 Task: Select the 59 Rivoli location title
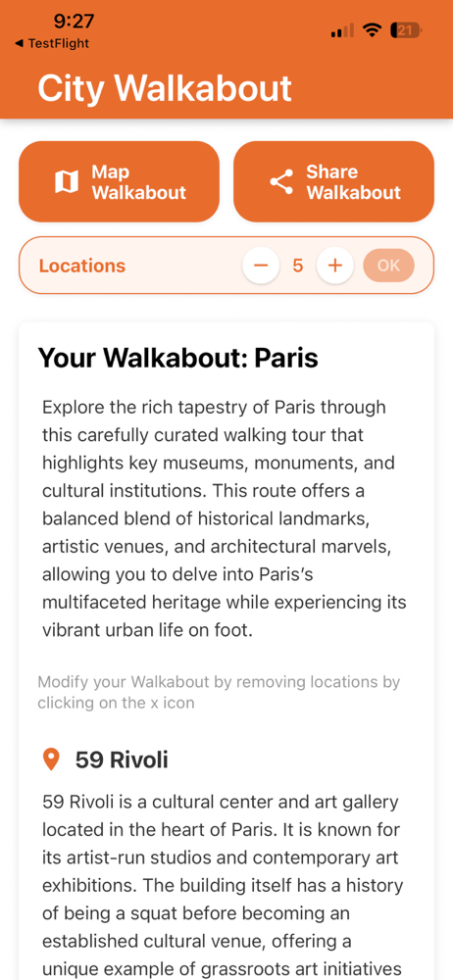[x=122, y=760]
